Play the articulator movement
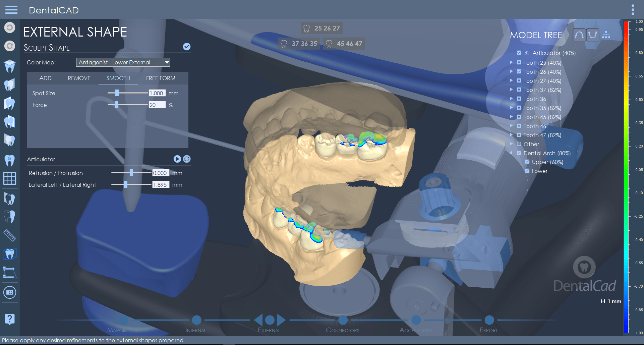The image size is (644, 345). coord(177,159)
